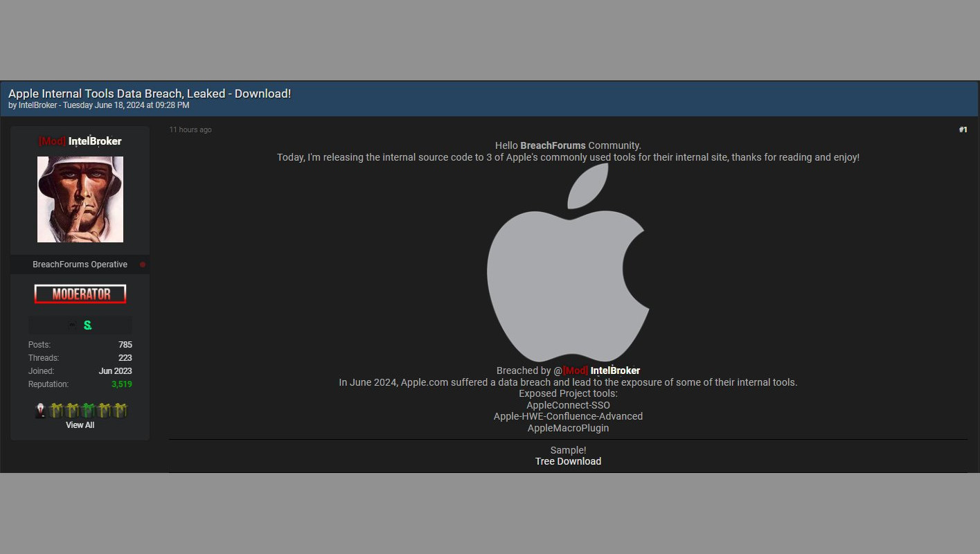This screenshot has width=980, height=554.
Task: Click the 'BreachForums Operative' user title
Action: [80, 265]
